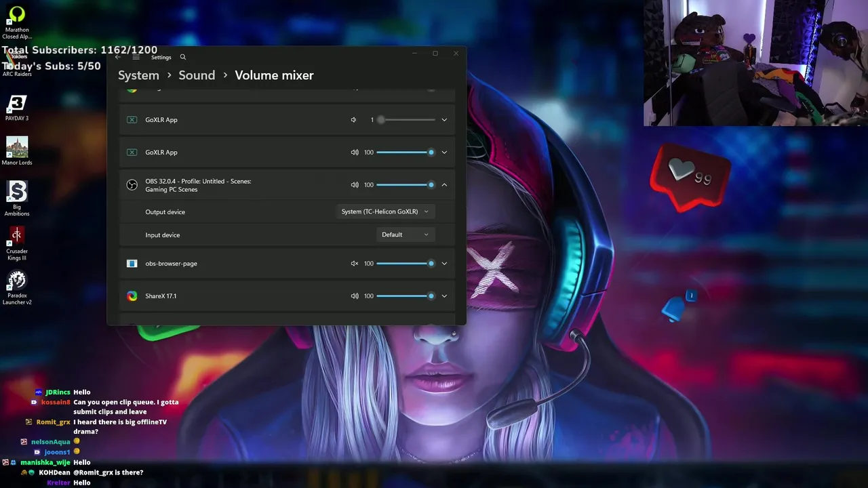
Task: Click the Volume mixer breadcrumb title
Action: coord(274,75)
